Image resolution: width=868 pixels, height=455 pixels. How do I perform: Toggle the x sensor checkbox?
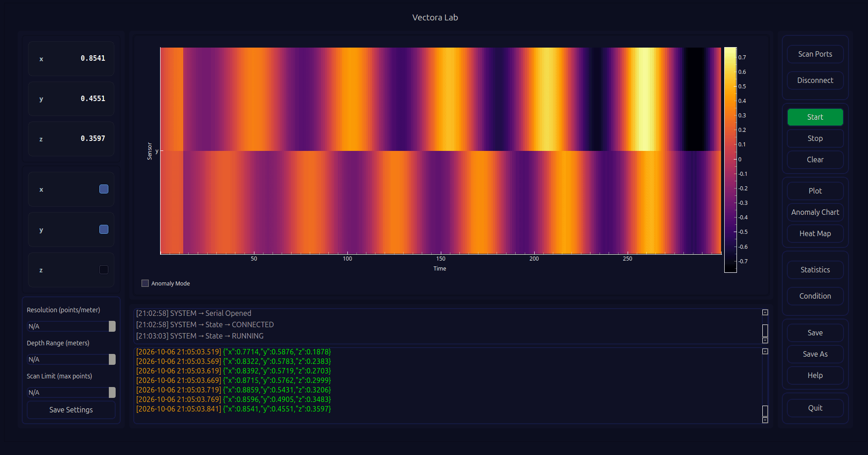(x=104, y=189)
